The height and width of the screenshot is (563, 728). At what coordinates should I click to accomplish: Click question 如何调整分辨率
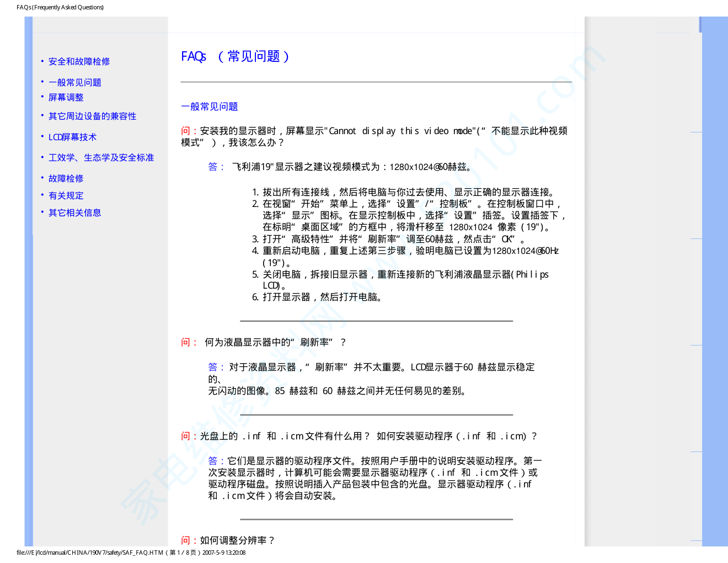point(228,540)
